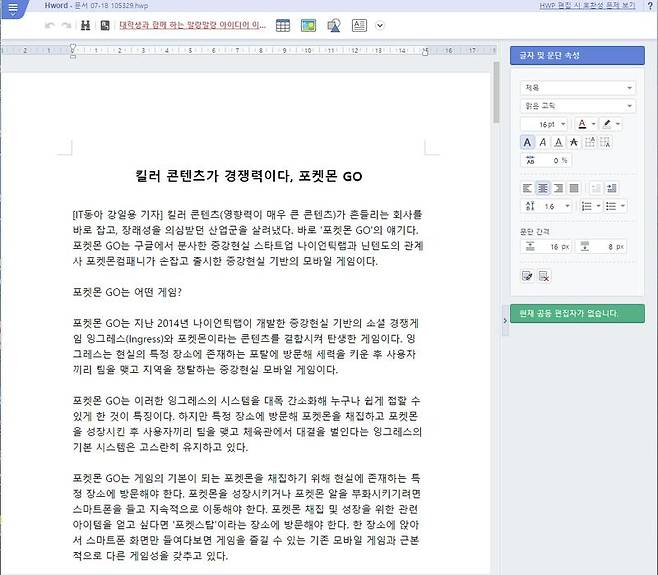The image size is (658, 575).
Task: Click the clear formatting icon with red X
Action: [x=544, y=276]
